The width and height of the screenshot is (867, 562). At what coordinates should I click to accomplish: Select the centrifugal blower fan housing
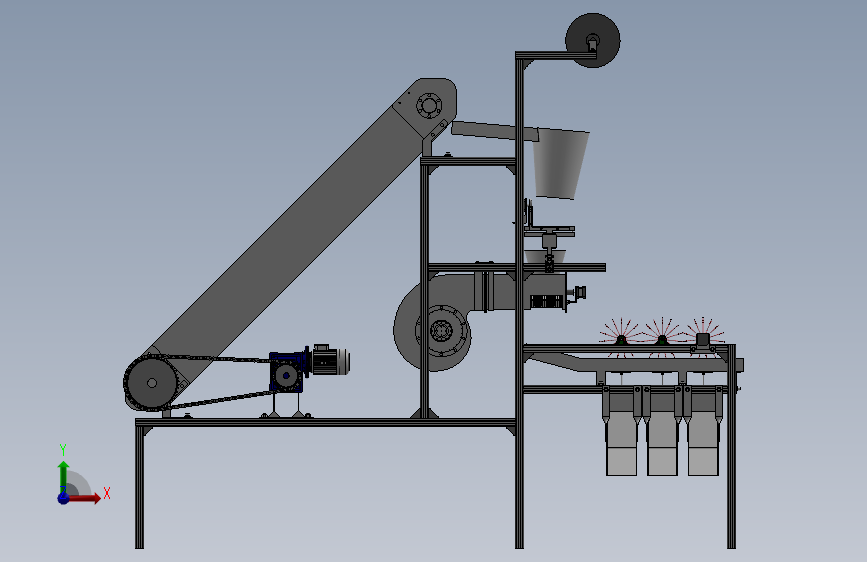click(x=432, y=321)
